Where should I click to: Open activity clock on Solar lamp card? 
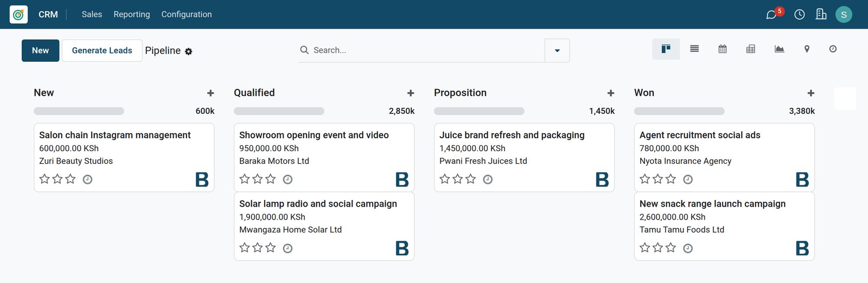(288, 248)
